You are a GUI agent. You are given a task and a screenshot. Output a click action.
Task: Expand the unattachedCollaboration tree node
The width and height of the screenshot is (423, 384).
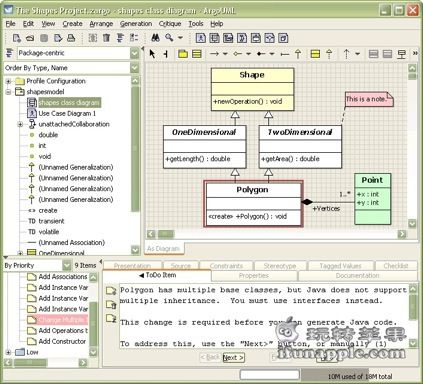[x=20, y=124]
